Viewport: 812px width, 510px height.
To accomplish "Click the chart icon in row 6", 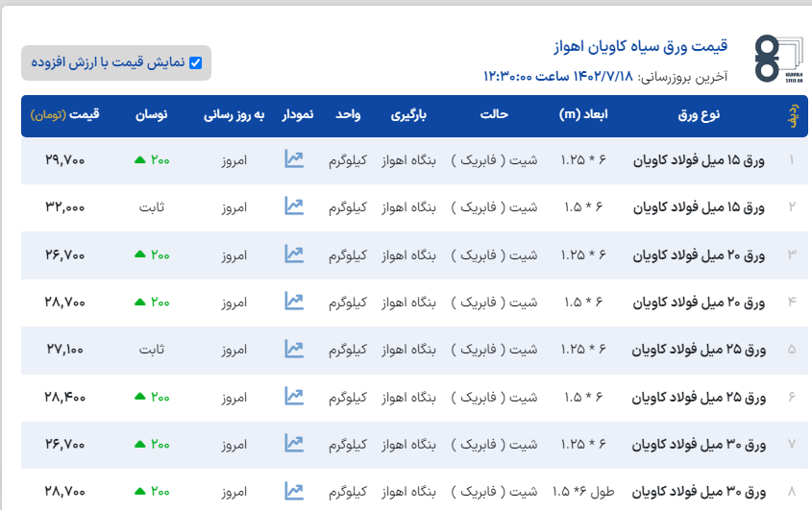I will pyautogui.click(x=295, y=396).
